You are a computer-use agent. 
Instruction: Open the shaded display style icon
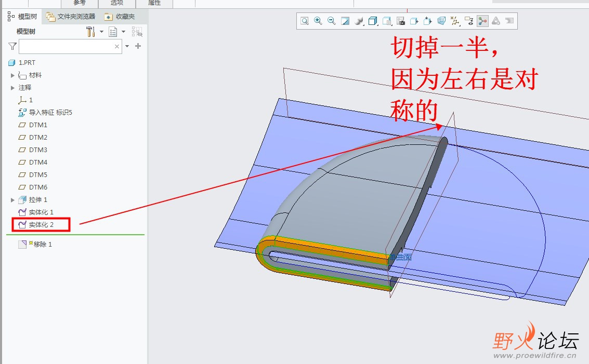click(359, 21)
